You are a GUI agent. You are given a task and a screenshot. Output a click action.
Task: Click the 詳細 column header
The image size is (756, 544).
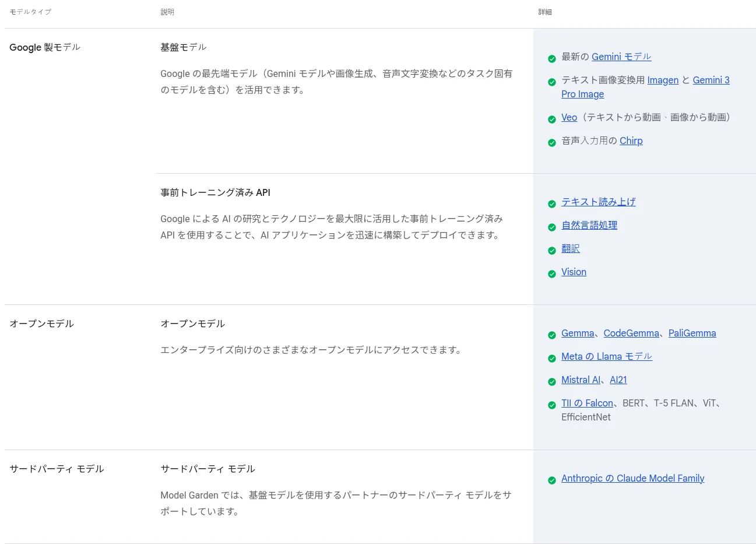coord(545,12)
